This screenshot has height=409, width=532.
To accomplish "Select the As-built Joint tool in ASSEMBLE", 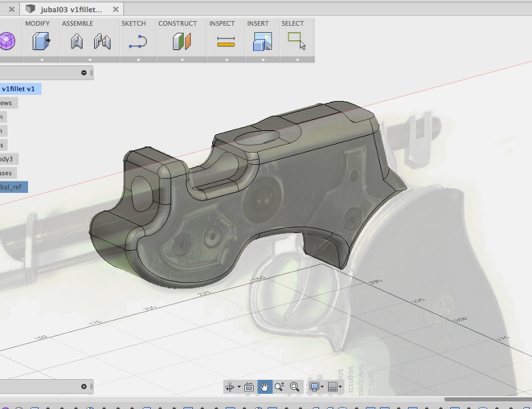I will 102,42.
